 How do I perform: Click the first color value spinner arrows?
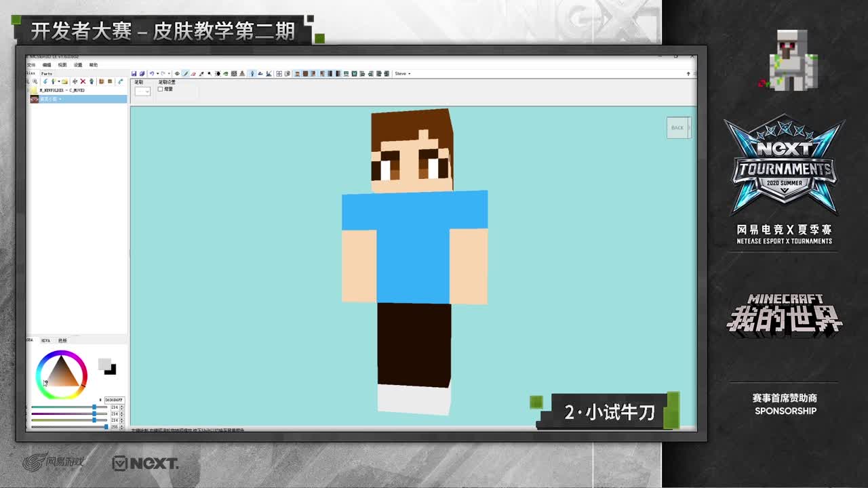click(x=122, y=407)
